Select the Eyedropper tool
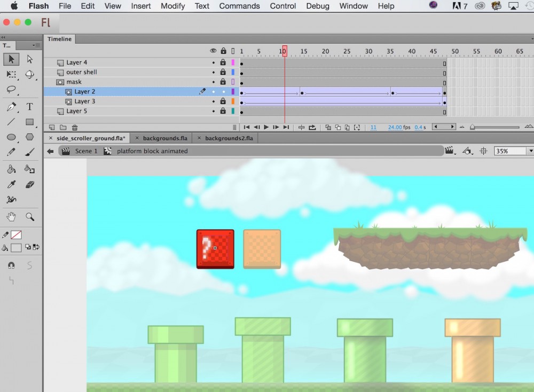The height and width of the screenshot is (392, 534). (x=11, y=184)
